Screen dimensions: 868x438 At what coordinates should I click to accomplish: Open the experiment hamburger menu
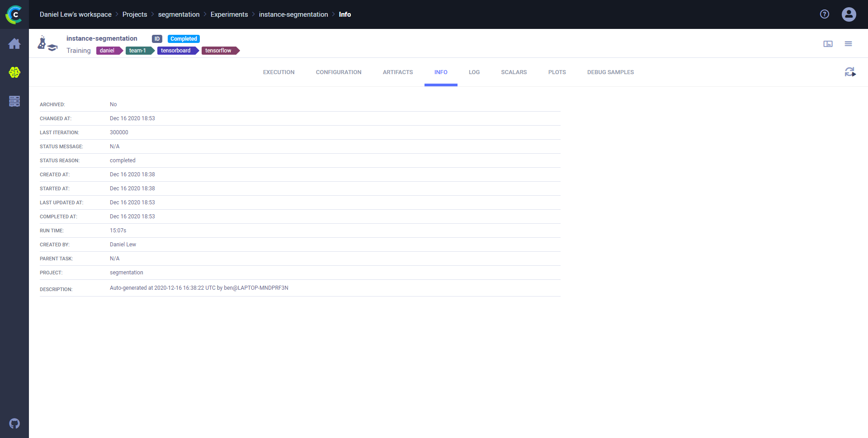pos(849,44)
